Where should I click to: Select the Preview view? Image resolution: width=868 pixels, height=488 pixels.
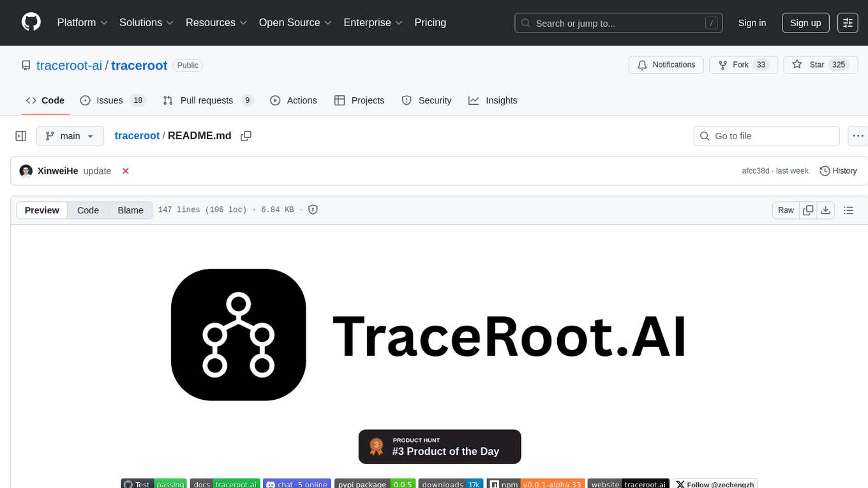42,210
